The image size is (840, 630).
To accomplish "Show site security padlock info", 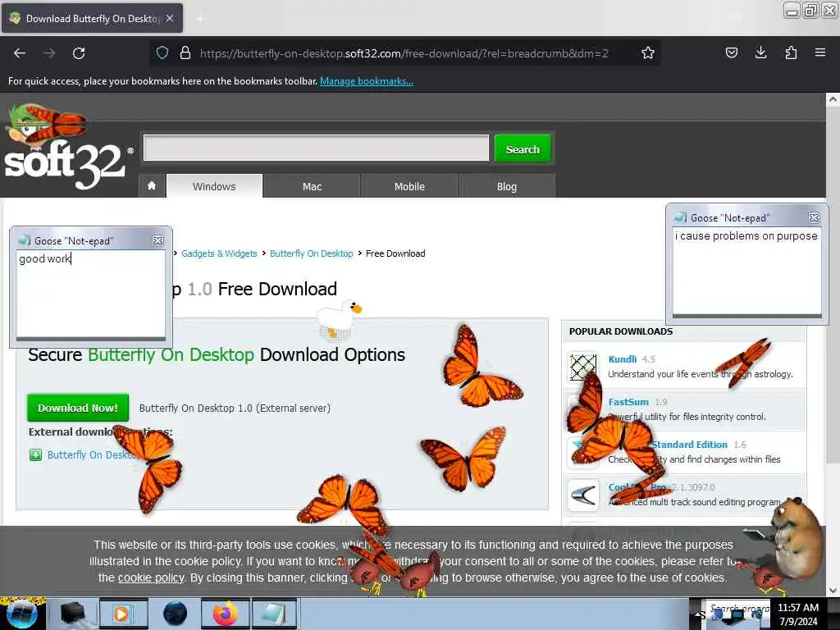I will click(185, 52).
